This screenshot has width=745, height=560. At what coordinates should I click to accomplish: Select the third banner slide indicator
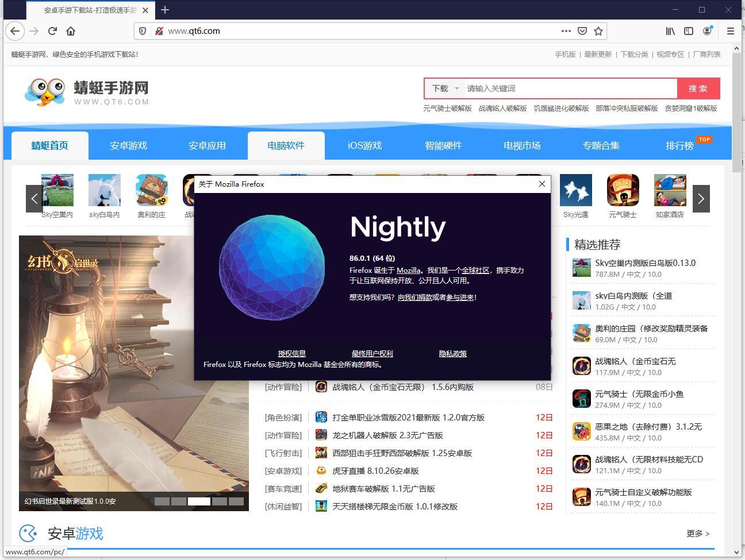(199, 501)
